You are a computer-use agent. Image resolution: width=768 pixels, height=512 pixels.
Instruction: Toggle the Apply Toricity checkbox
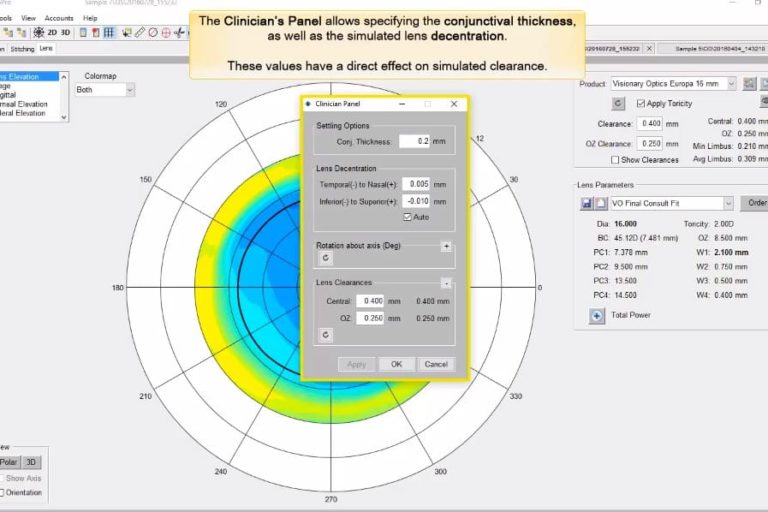click(x=640, y=103)
